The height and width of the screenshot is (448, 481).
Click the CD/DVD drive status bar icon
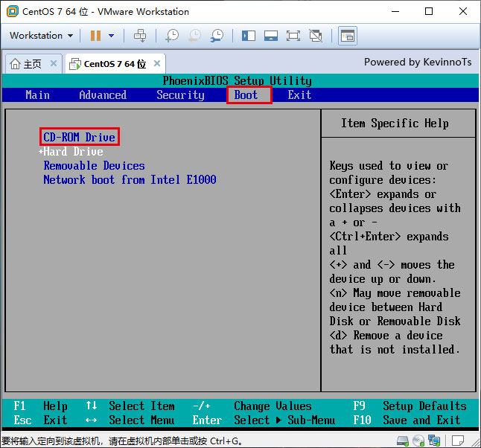point(418,441)
